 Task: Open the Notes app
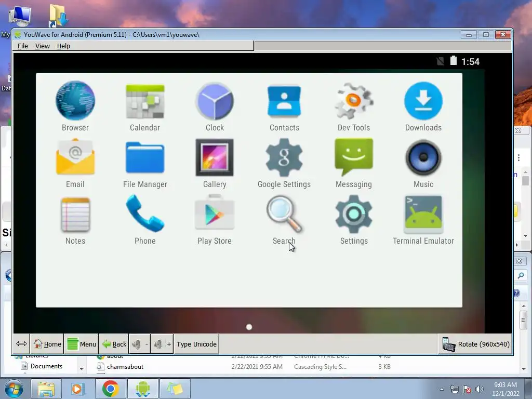[x=75, y=220]
